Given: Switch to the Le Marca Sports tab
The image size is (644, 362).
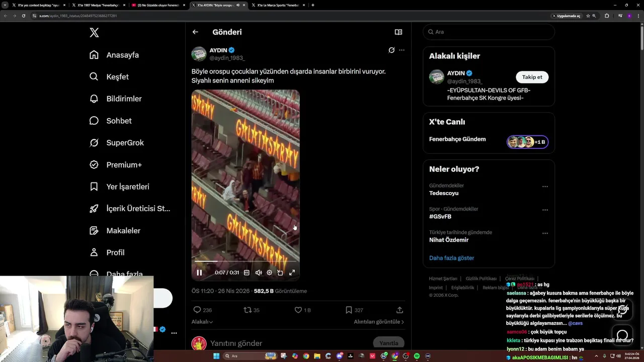Looking at the screenshot, I should [x=278, y=5].
